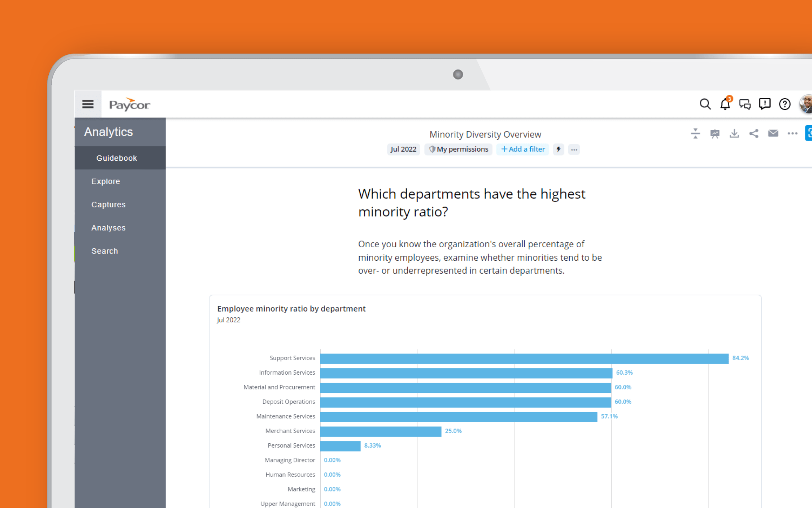The image size is (812, 508).
Task: Open the filter bar ellipsis menu
Action: [574, 150]
